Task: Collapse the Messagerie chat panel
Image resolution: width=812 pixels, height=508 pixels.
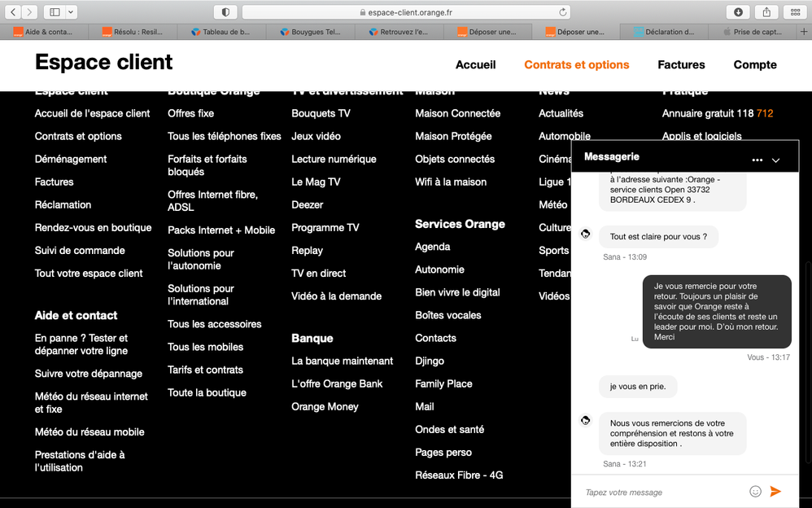Action: pos(775,160)
